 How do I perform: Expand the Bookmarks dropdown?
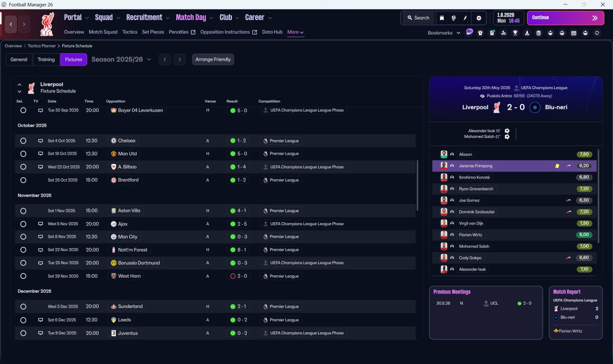(x=444, y=33)
